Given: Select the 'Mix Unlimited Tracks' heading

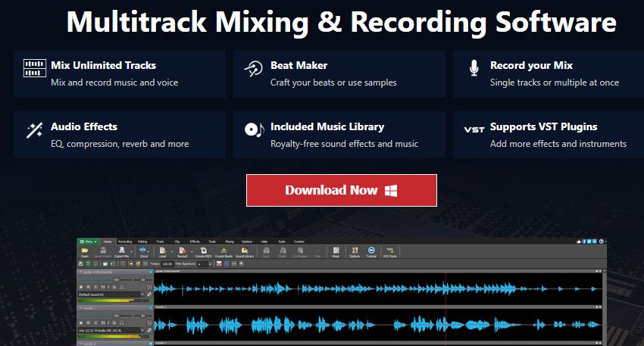Looking at the screenshot, I should (x=104, y=65).
